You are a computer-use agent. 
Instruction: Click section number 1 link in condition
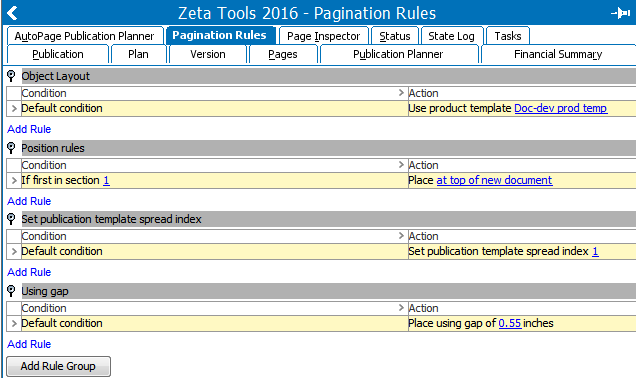tap(106, 180)
